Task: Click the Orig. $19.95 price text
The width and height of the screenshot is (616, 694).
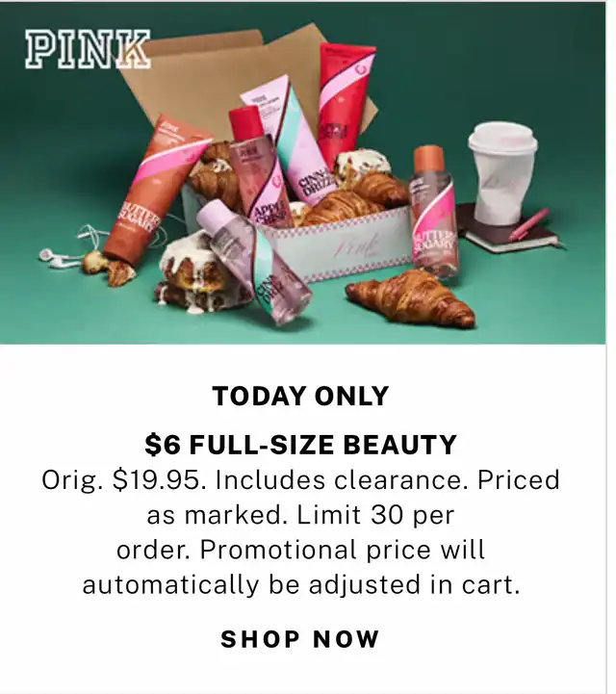Action: 123,479
